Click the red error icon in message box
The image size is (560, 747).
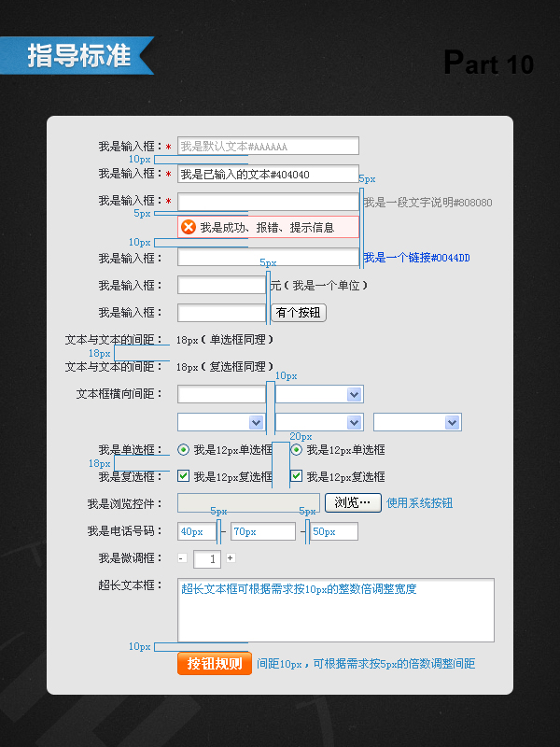189,227
